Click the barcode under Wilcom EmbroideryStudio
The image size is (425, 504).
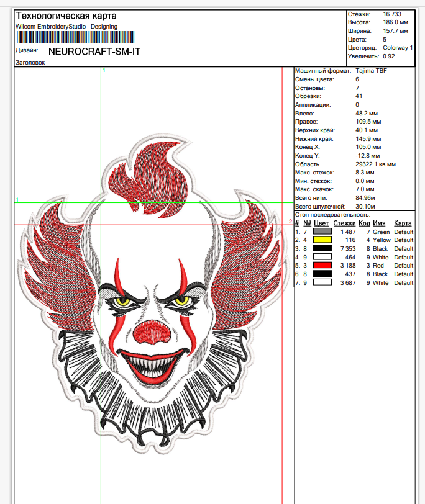(x=76, y=37)
